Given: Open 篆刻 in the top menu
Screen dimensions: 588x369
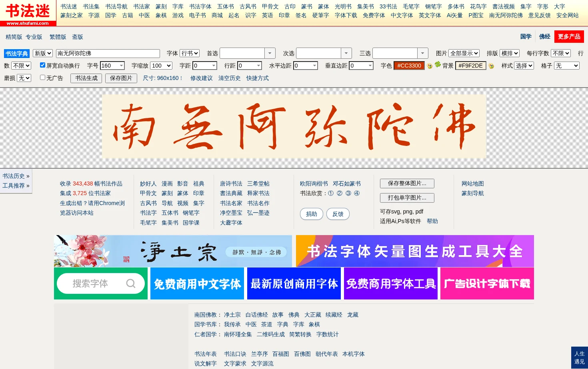Looking at the screenshot, I should [x=161, y=6].
